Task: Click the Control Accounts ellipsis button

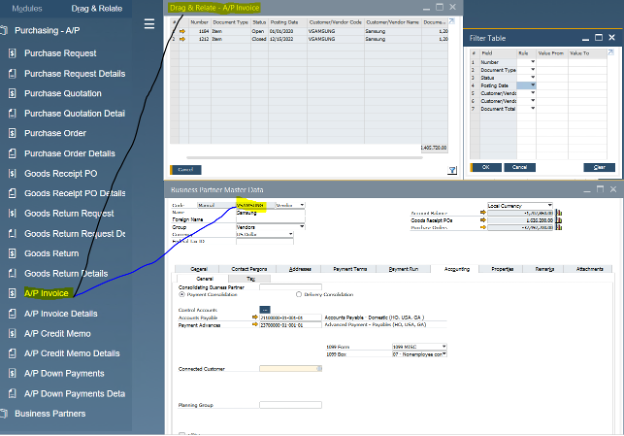Action: coord(265,309)
